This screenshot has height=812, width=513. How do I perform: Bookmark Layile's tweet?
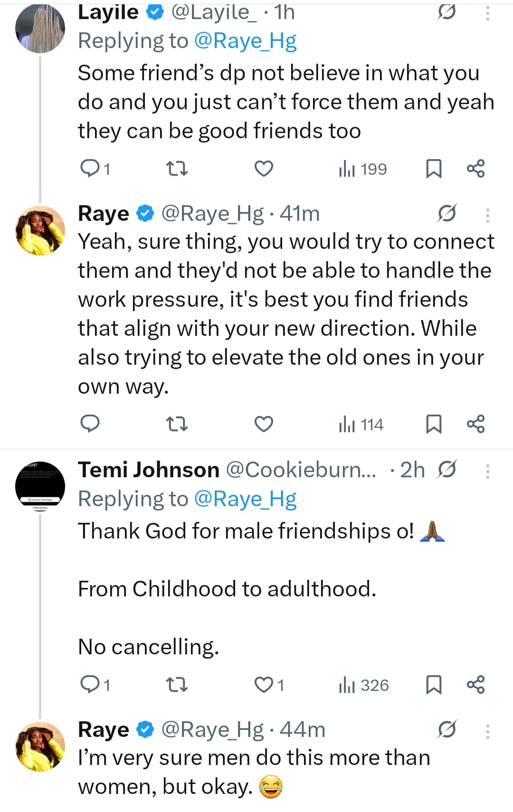[434, 169]
